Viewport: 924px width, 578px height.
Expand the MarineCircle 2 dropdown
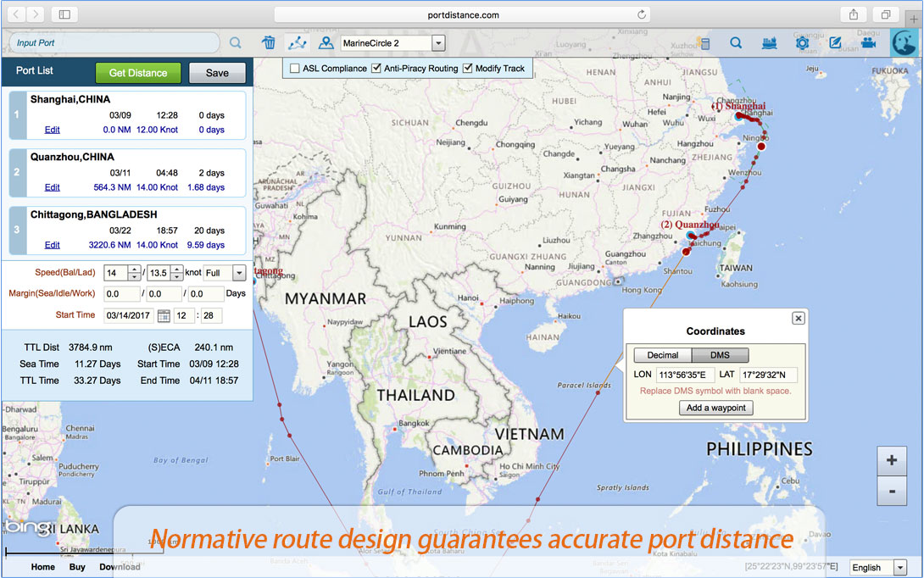438,43
